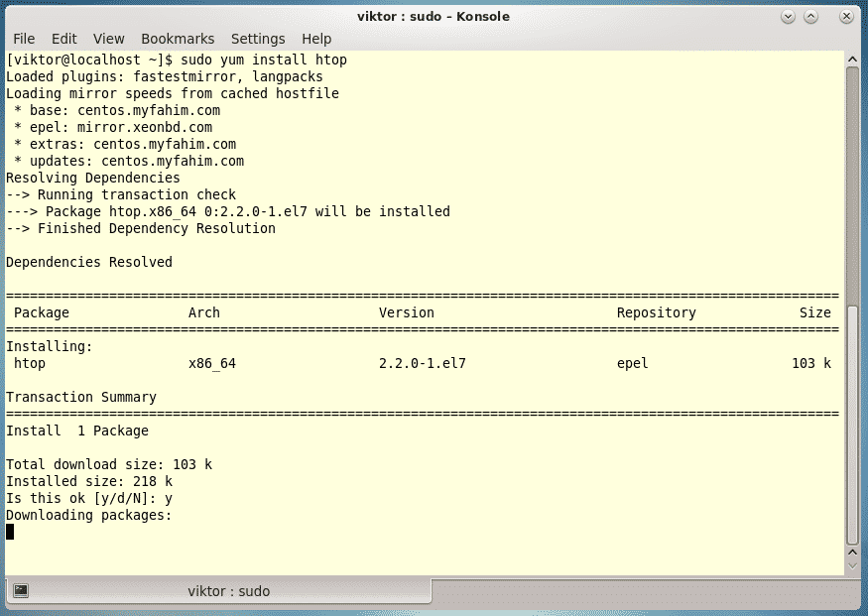Click the terminal cursor block

pos(10,532)
